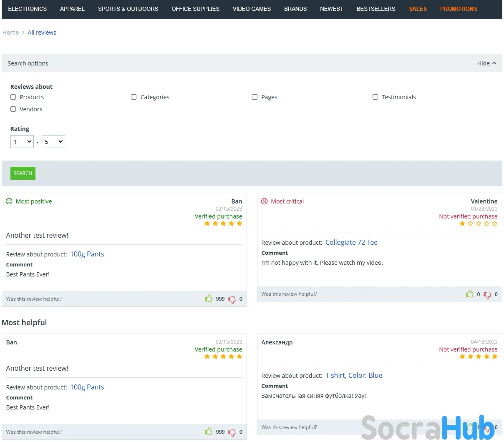Click the 999 likes count on Most positive review
504x442 pixels.
tap(220, 299)
